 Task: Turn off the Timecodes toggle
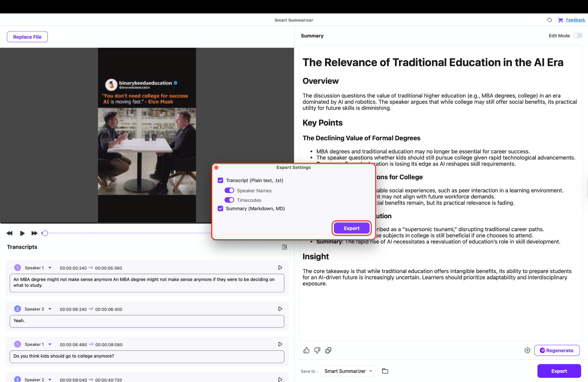[229, 200]
